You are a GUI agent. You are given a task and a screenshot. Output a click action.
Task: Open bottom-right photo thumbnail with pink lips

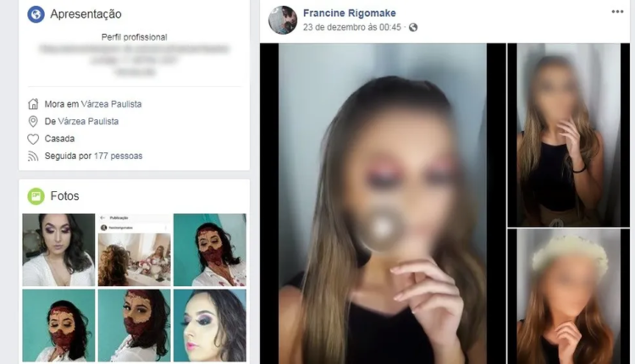click(210, 325)
